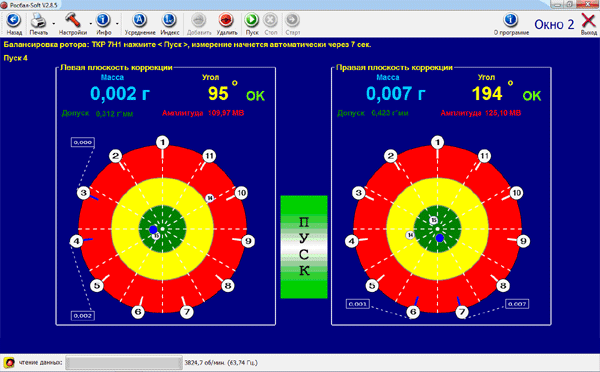Select the left plane mass 0,002 г
The image size is (600, 372).
(120, 94)
